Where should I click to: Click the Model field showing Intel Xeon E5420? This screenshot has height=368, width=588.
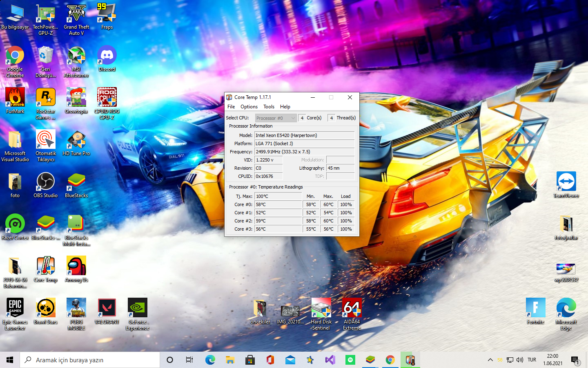click(304, 135)
